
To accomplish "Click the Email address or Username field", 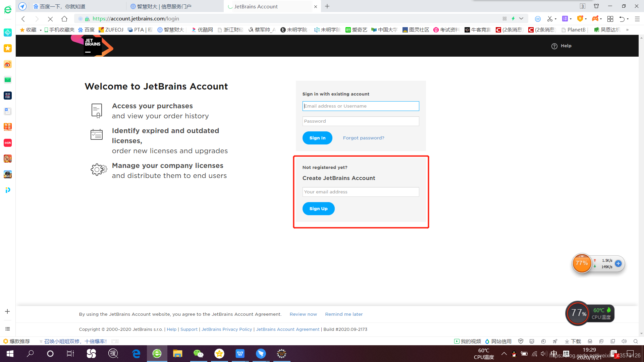I will click(x=361, y=106).
